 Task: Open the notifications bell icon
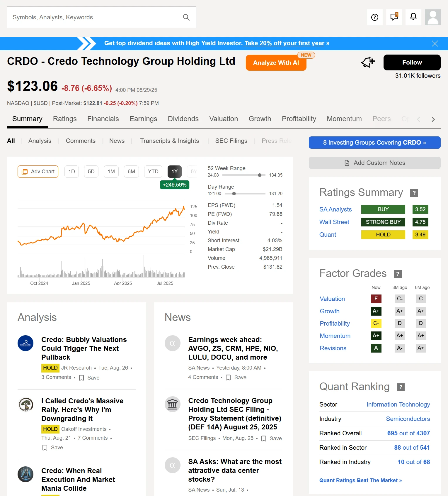point(413,17)
